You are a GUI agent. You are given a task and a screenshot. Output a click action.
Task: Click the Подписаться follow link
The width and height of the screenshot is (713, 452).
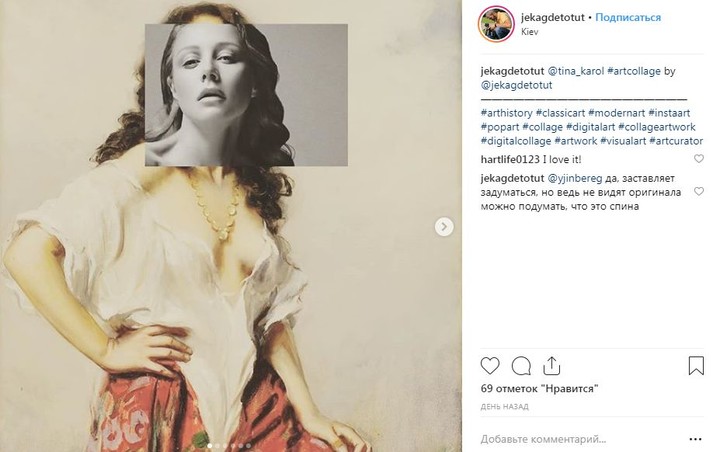[x=631, y=18]
